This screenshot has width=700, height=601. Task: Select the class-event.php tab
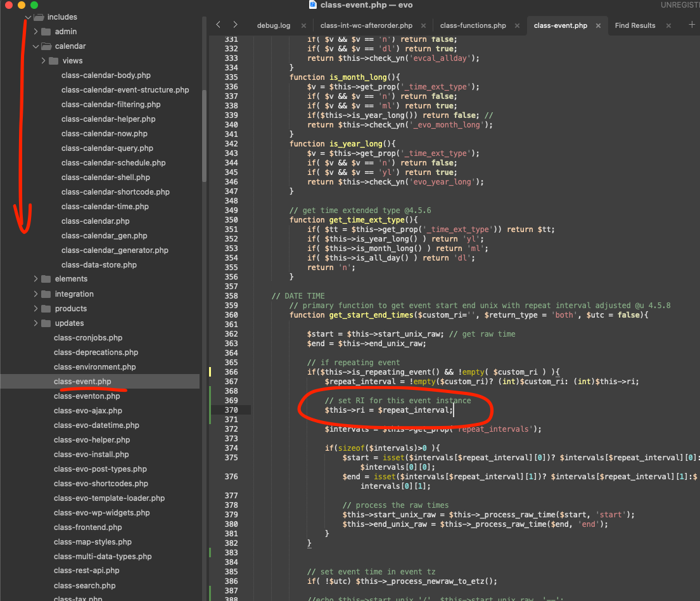(x=561, y=25)
